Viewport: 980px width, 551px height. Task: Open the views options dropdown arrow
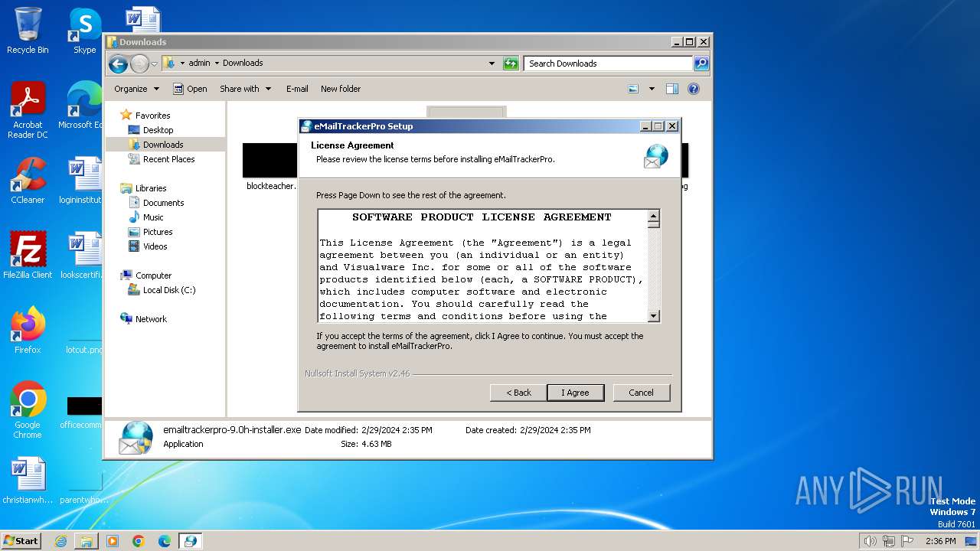652,89
